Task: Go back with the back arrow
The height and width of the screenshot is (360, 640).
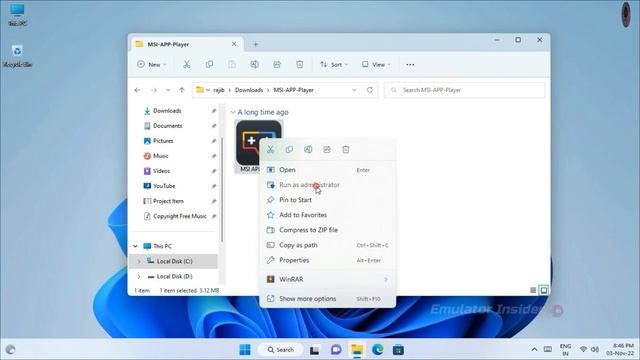Action: coord(138,90)
